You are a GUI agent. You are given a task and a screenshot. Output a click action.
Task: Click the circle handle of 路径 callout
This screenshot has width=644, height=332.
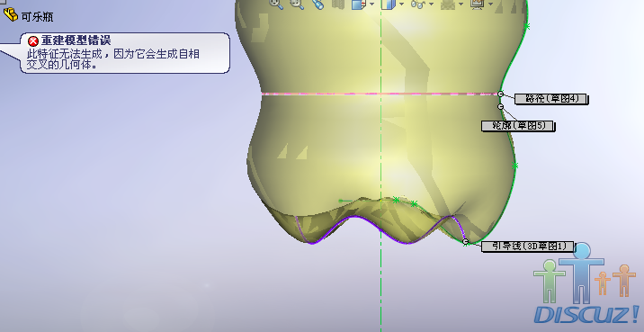point(500,94)
